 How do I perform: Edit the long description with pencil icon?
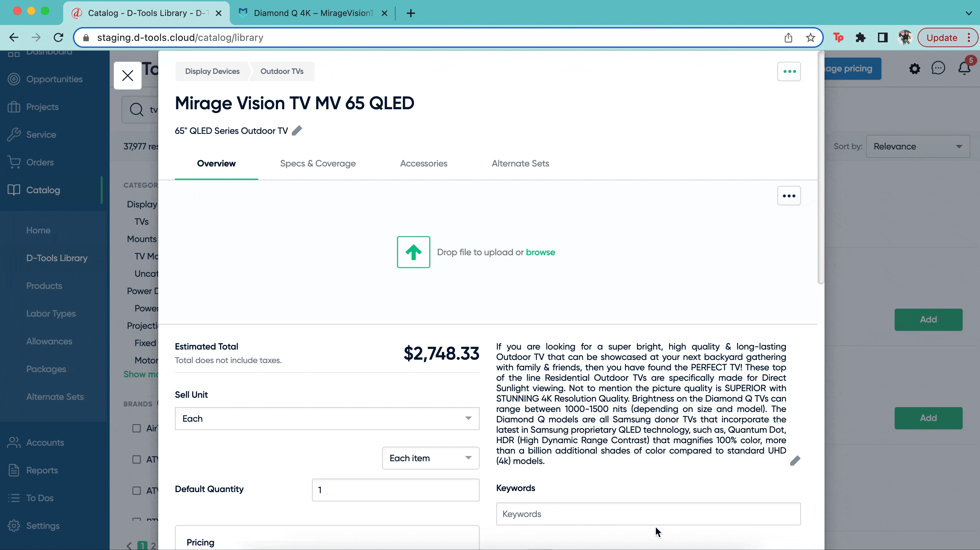(x=795, y=461)
